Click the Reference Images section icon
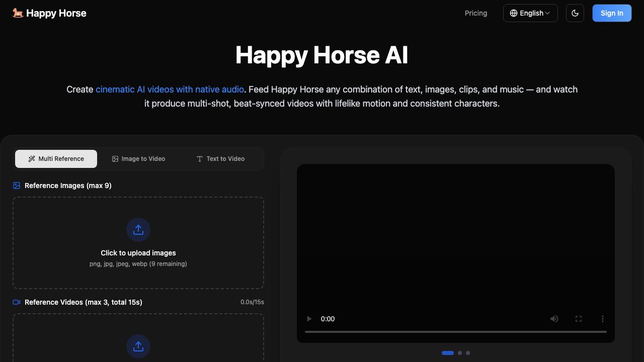 click(17, 186)
